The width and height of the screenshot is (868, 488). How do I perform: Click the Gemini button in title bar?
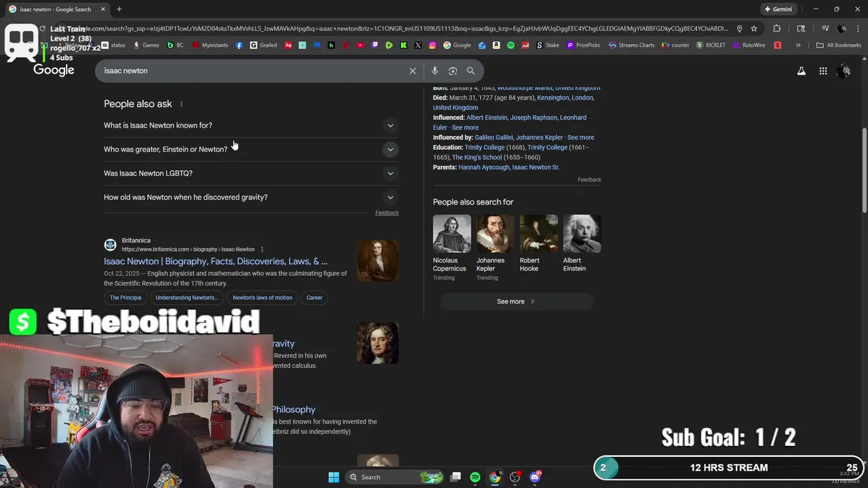(x=778, y=9)
